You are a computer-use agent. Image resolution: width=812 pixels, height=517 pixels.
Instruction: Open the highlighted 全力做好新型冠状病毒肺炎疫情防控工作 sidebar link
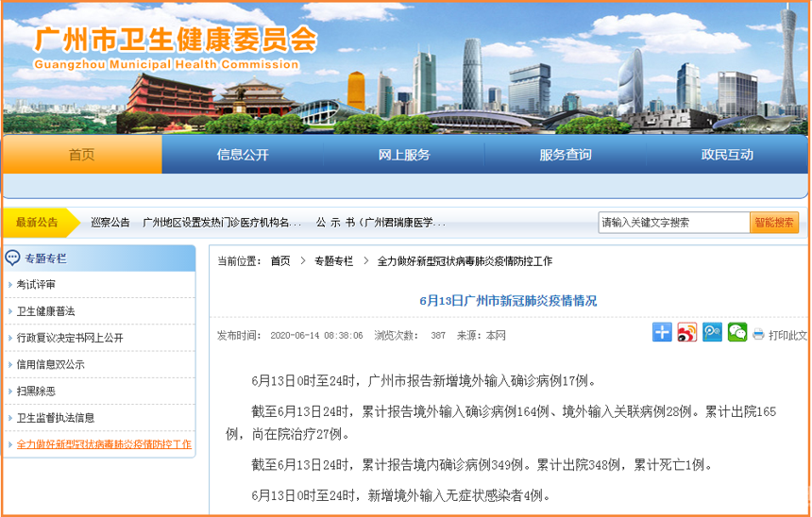pos(104,444)
